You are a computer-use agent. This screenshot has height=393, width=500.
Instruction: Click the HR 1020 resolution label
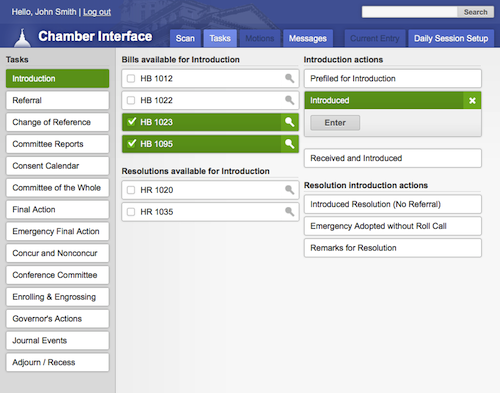(157, 190)
